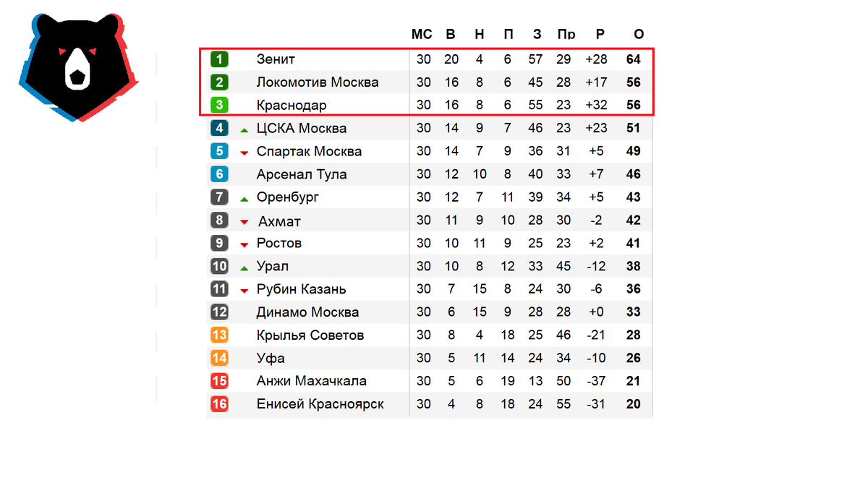Open the Зенит team link
868x488 pixels.
coord(276,59)
